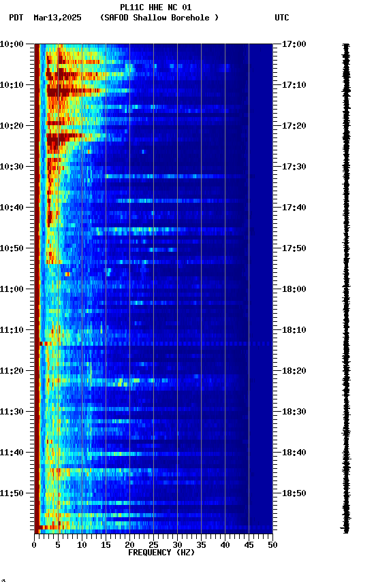Click the 18:40 UTC time label

click(294, 453)
